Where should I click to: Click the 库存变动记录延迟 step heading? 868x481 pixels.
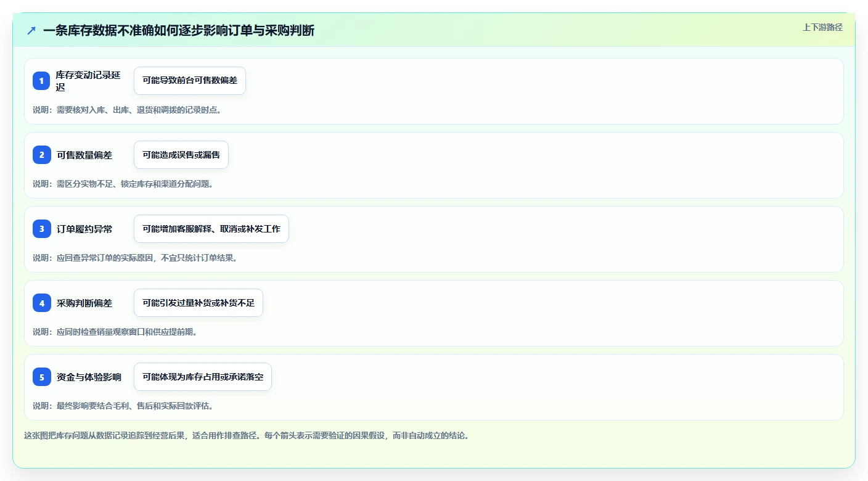tap(88, 81)
